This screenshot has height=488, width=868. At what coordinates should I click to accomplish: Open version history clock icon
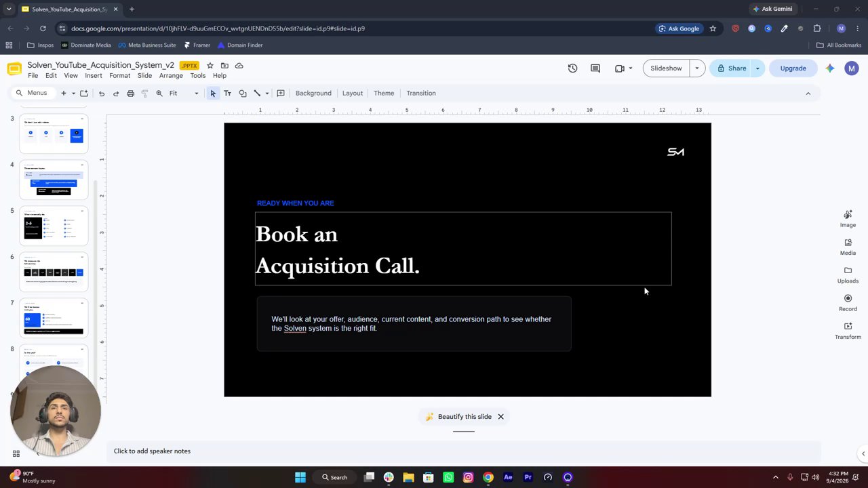(x=572, y=68)
